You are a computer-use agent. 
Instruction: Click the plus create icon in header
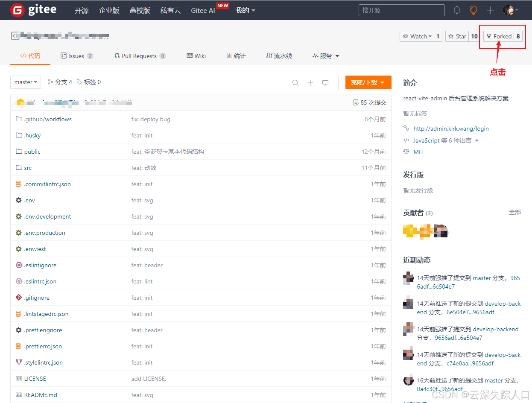[x=490, y=10]
